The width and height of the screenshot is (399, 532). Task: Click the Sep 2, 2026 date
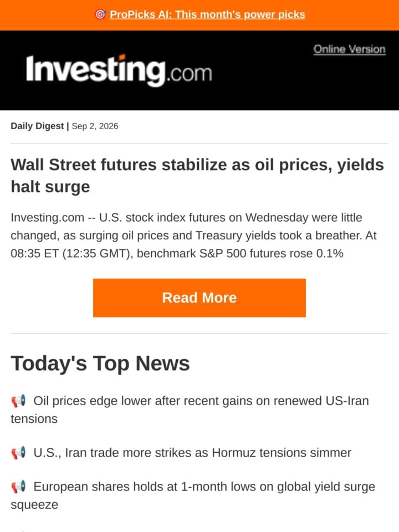coord(95,126)
